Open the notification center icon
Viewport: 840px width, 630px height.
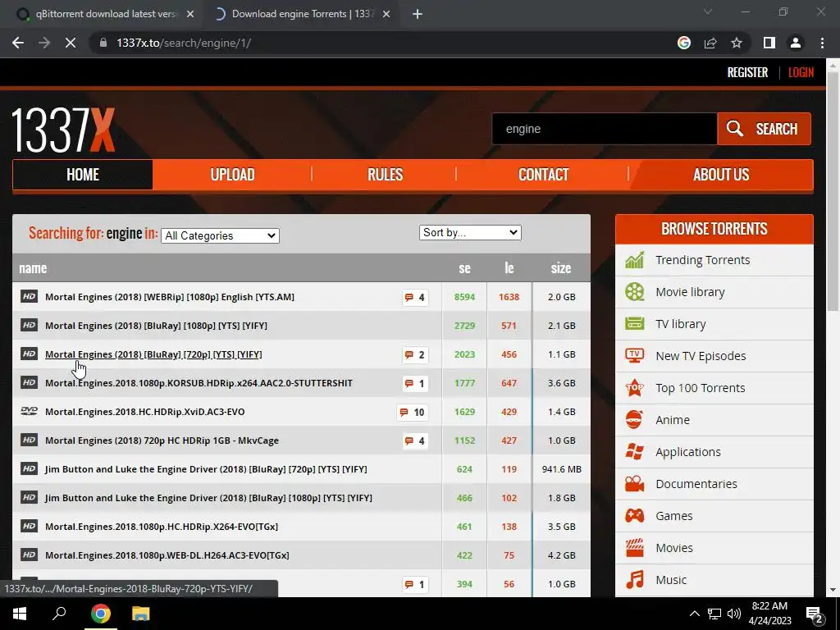point(815,615)
